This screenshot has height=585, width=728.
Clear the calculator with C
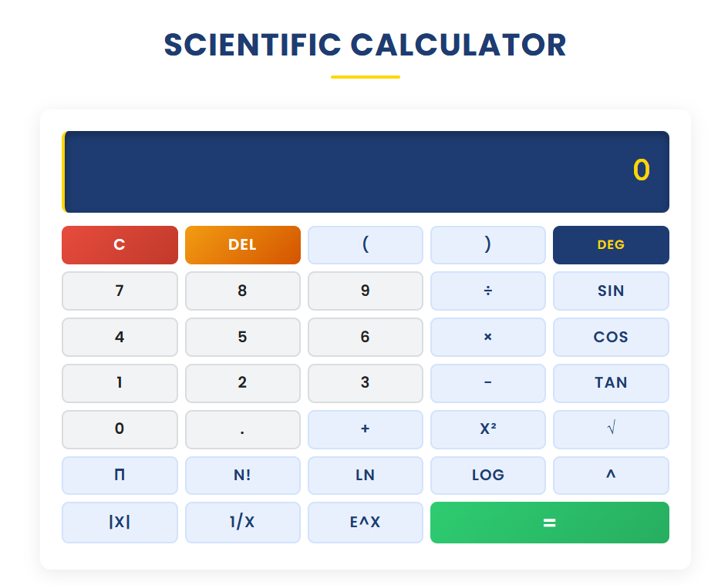(x=120, y=244)
